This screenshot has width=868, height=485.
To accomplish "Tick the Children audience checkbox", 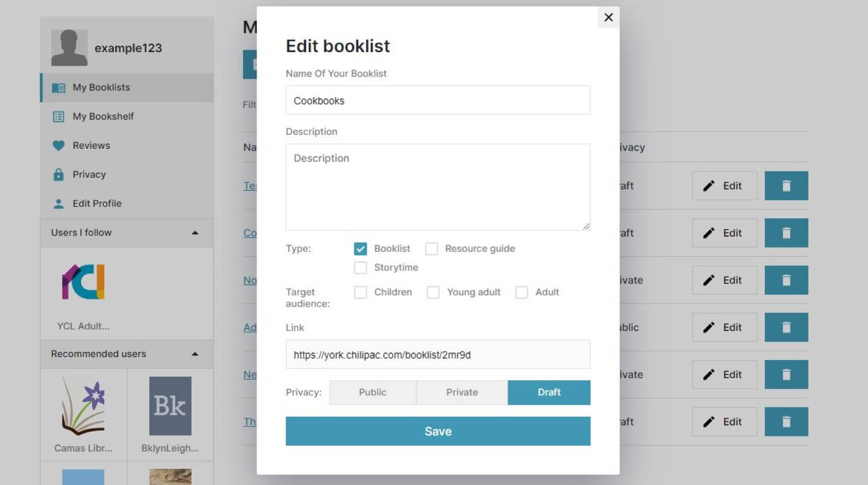I will (x=361, y=292).
